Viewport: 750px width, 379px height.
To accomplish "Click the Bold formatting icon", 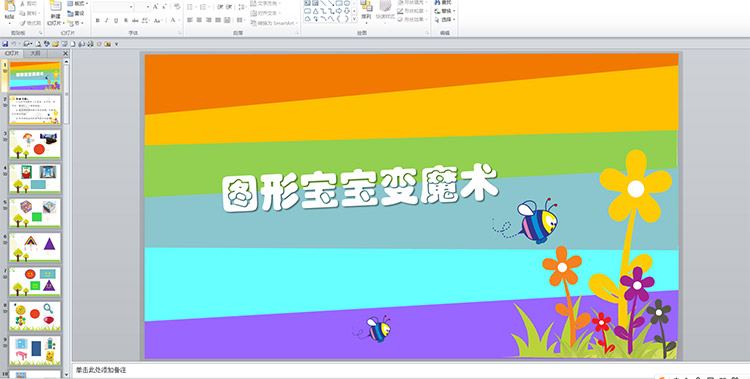I will coord(97,20).
